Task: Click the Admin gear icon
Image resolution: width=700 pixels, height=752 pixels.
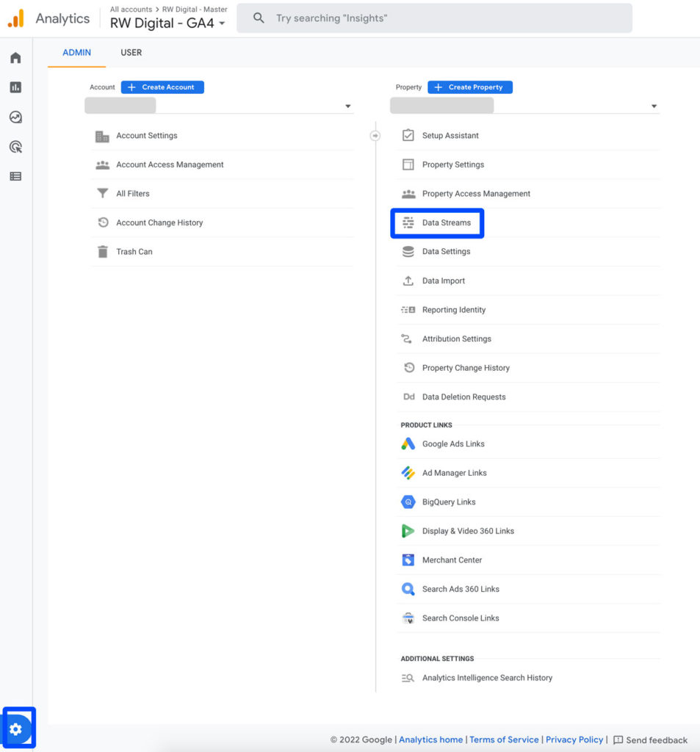Action: coord(16,729)
